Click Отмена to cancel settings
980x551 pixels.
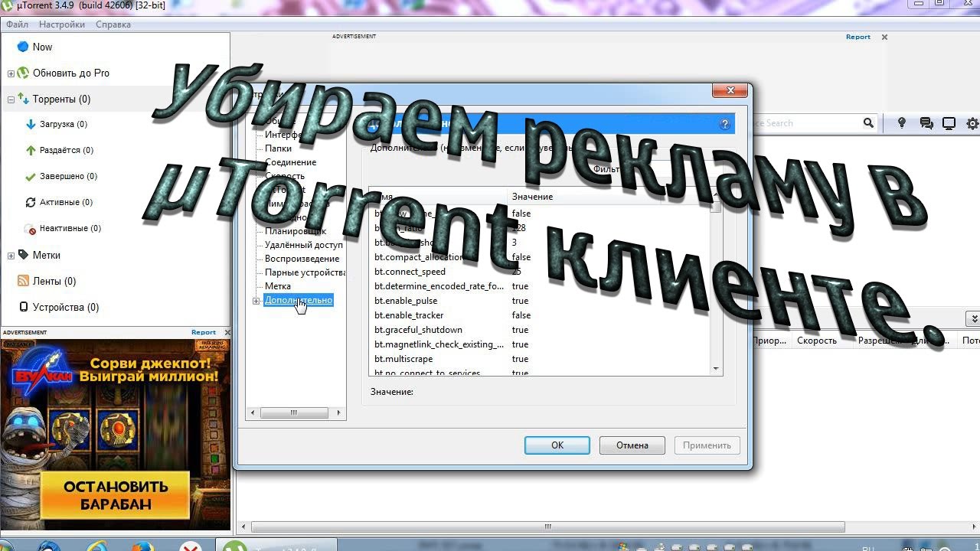point(632,445)
